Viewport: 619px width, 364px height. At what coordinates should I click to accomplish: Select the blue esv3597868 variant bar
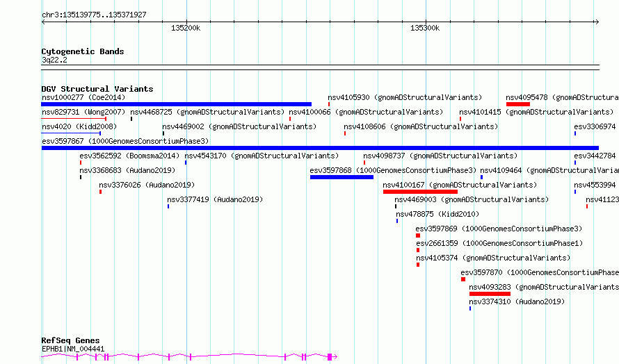(x=342, y=177)
